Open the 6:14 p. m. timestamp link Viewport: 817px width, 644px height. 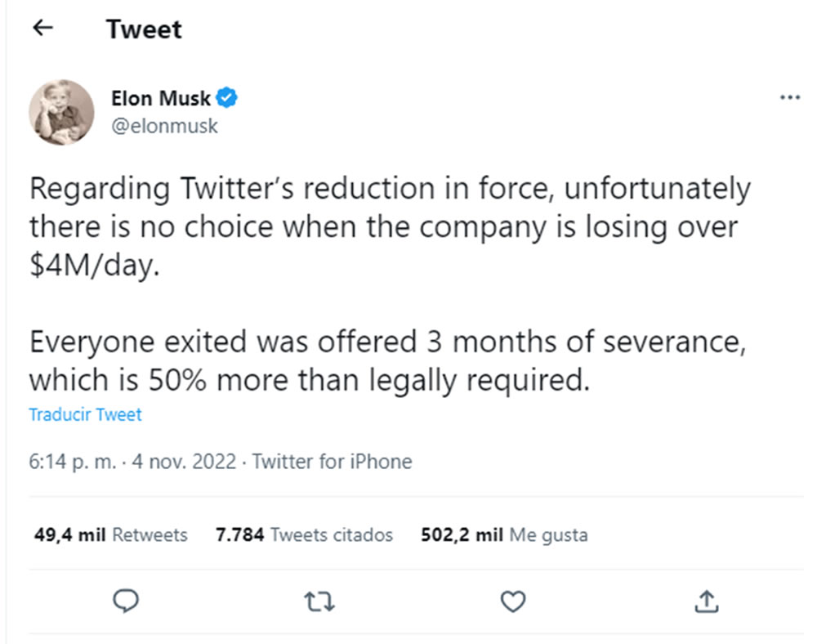pyautogui.click(x=73, y=462)
